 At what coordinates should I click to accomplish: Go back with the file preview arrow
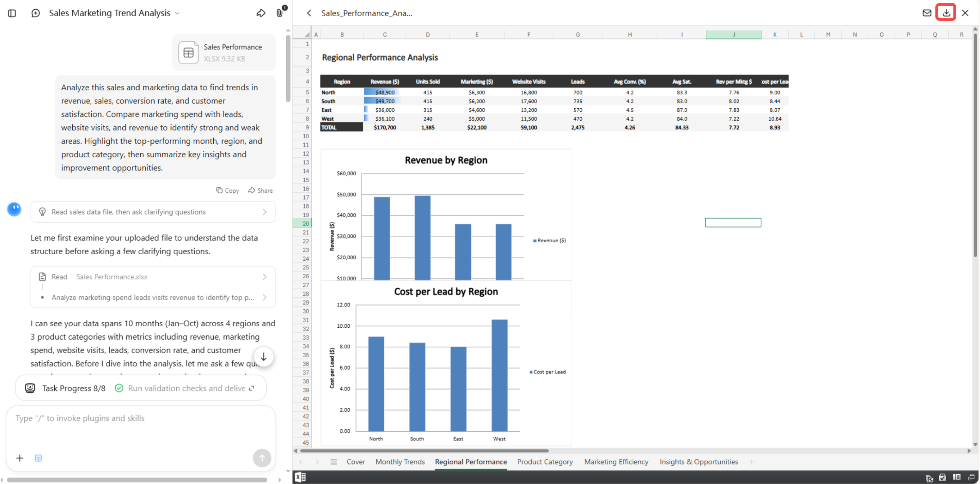click(309, 13)
